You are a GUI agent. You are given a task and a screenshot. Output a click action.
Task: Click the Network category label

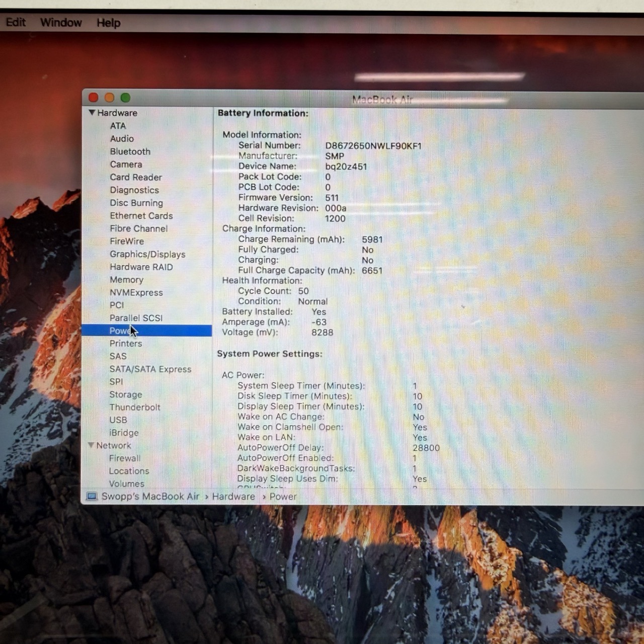(x=114, y=446)
